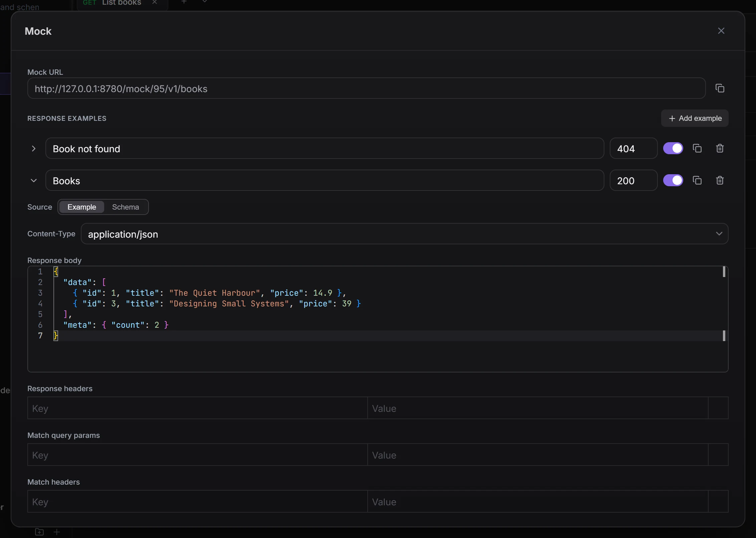Click the Mock URL field
Screen dimensions: 756x538
pos(366,88)
